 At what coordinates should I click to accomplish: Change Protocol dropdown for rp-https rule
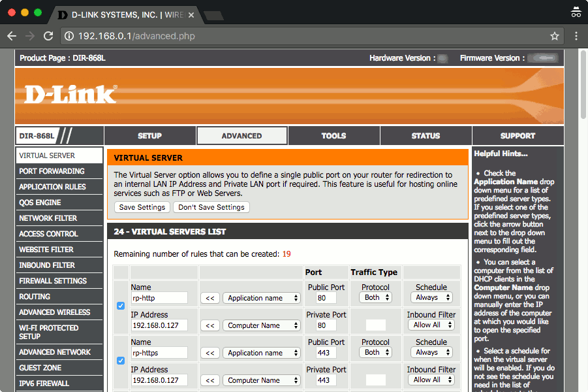(376, 352)
